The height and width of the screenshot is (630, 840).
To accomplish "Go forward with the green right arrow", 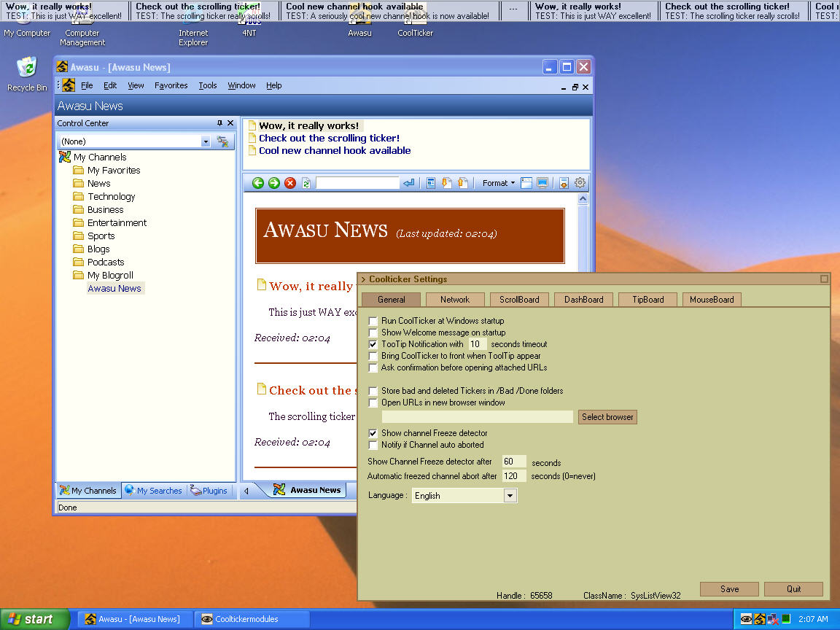I will click(273, 183).
